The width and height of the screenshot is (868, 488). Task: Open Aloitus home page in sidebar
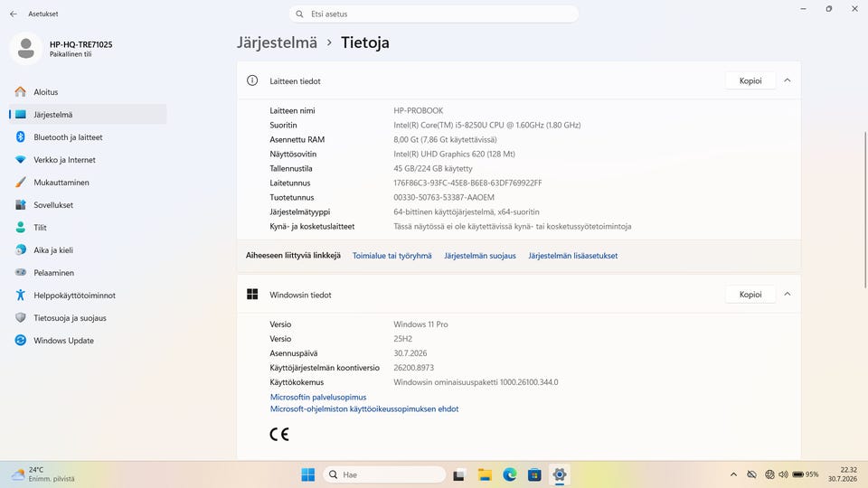(88, 92)
